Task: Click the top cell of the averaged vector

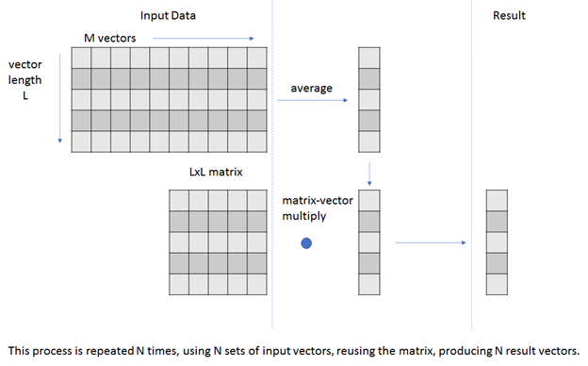Action: [369, 58]
